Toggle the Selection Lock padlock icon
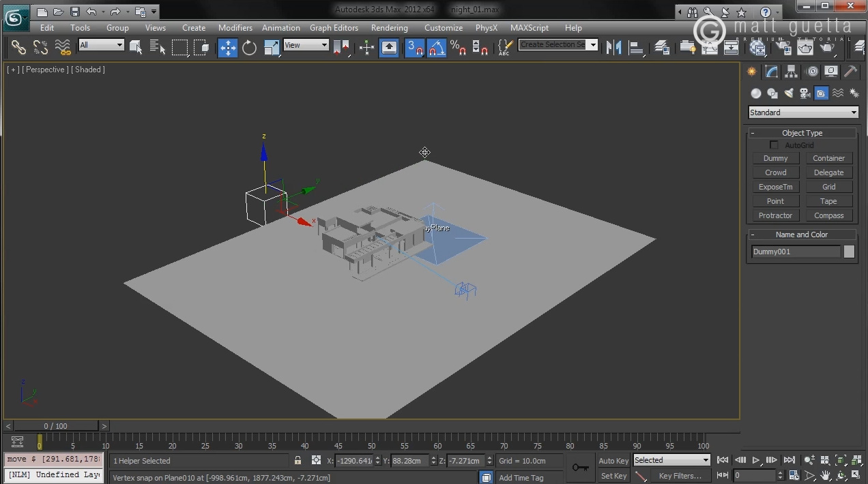Viewport: 868px width, 484px height. click(x=298, y=460)
